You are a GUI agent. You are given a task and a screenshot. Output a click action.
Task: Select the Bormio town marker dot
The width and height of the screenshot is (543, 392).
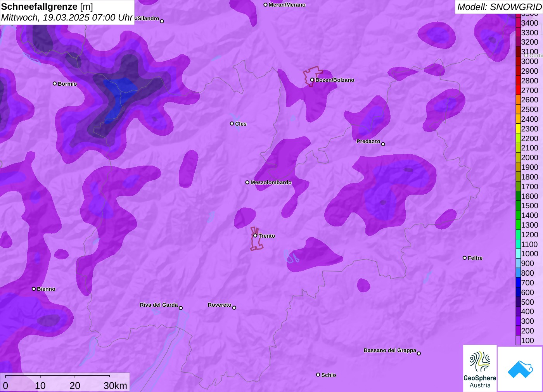[x=55, y=83]
